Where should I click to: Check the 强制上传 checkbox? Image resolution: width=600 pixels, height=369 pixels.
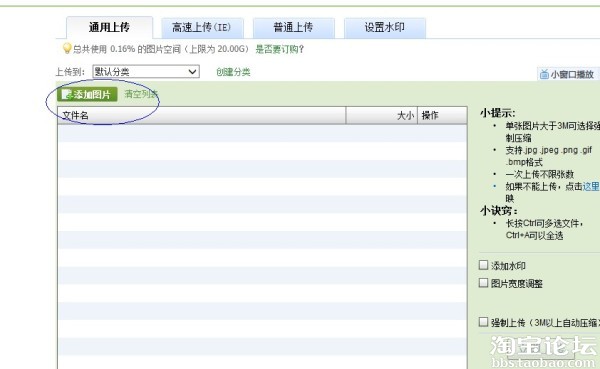484,322
